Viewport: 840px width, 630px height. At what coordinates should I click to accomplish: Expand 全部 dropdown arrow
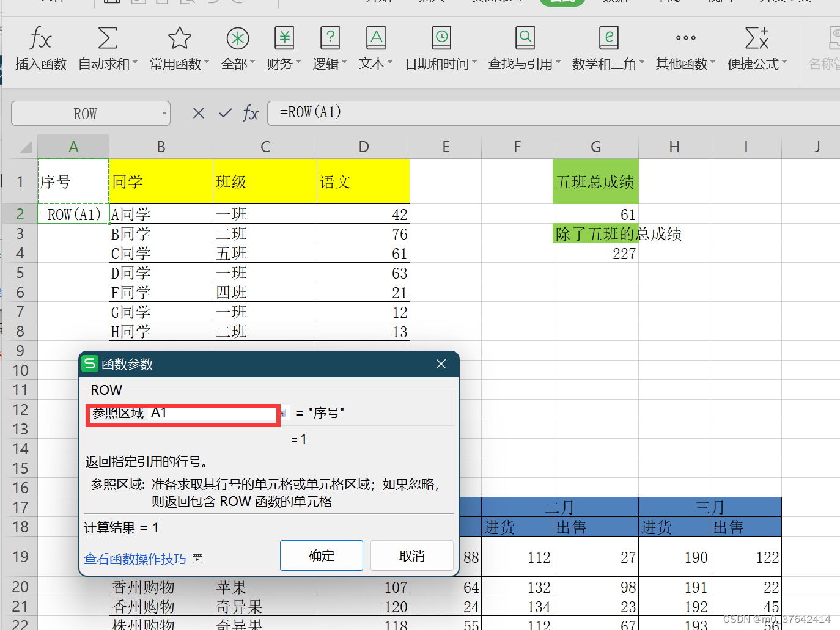252,63
